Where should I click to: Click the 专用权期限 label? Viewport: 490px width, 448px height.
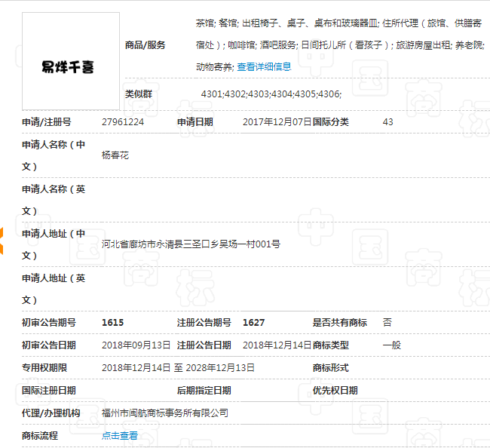[44, 367]
